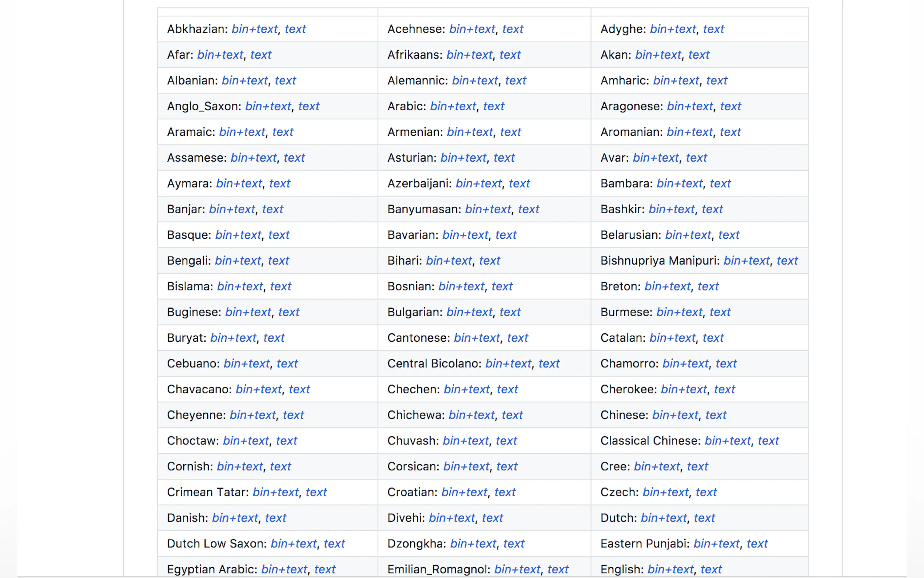Download Amharic text vectors link
The image size is (924, 578).
click(x=716, y=81)
